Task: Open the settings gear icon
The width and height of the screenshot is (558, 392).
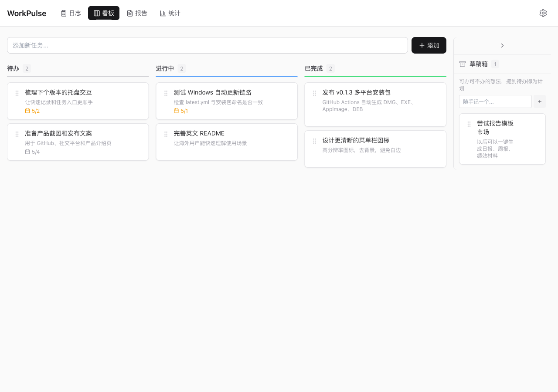Action: point(543,13)
